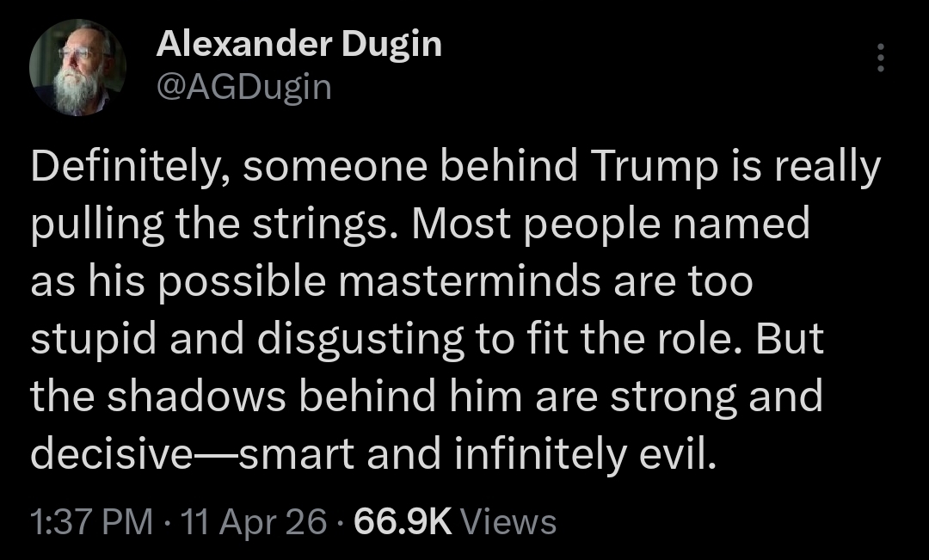Click the @AGDugin handle

243,86
